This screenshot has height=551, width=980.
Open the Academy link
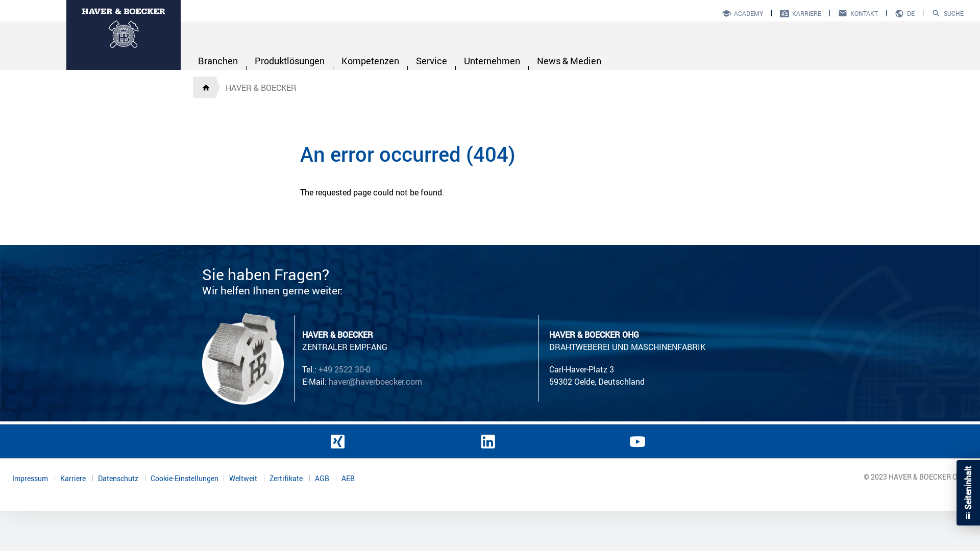[x=743, y=13]
